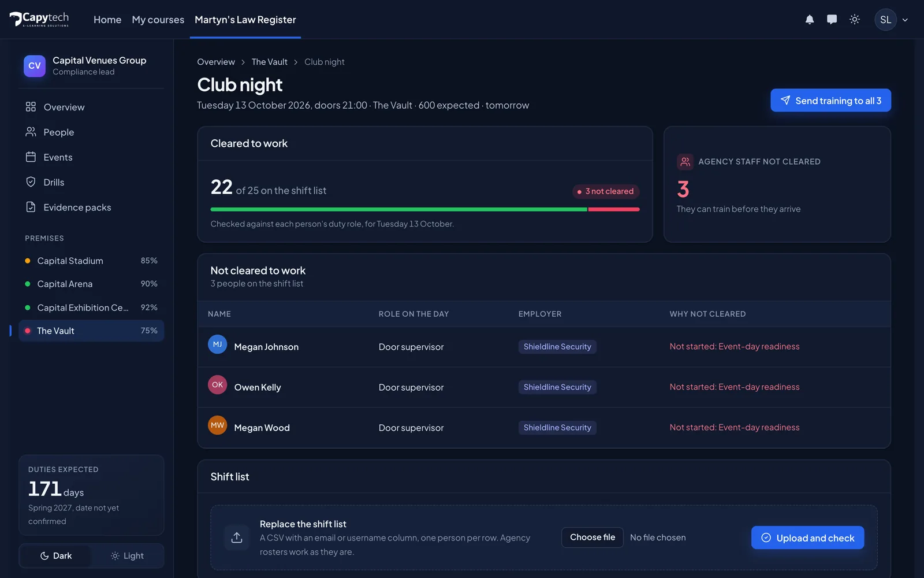Click the CV organisation badge
This screenshot has width=924, height=578.
click(35, 66)
